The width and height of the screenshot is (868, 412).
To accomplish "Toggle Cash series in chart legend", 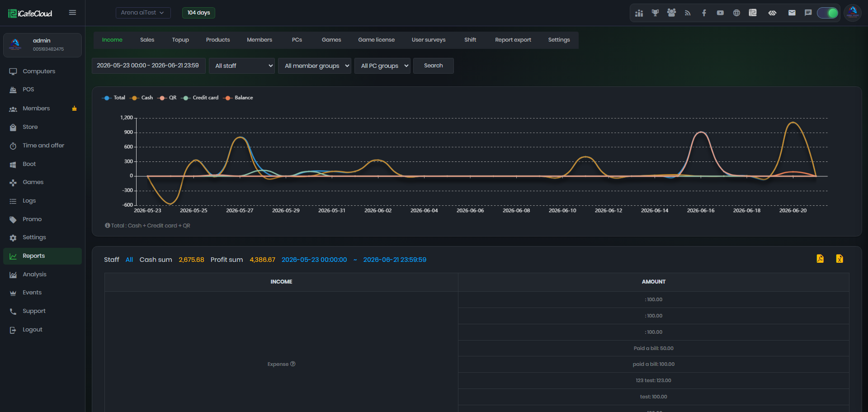I will [x=142, y=98].
